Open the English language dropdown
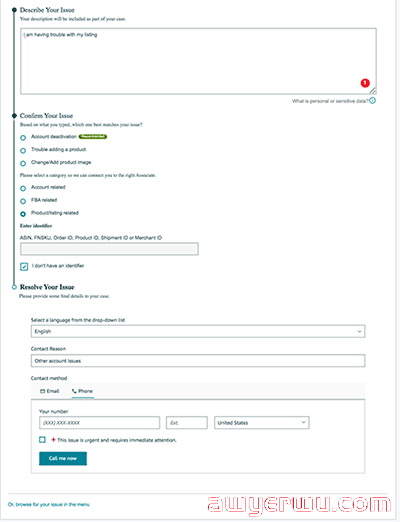Viewport: 400px width, 522px height. [x=198, y=331]
